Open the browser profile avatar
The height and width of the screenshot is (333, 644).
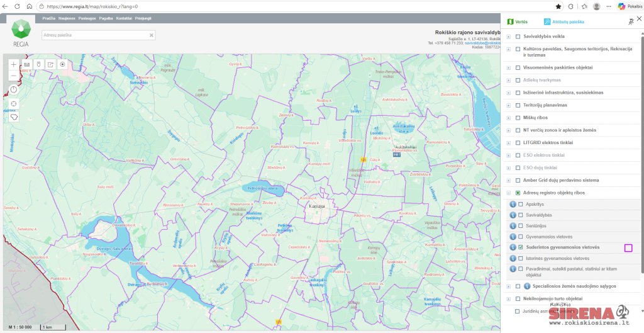point(597,6)
